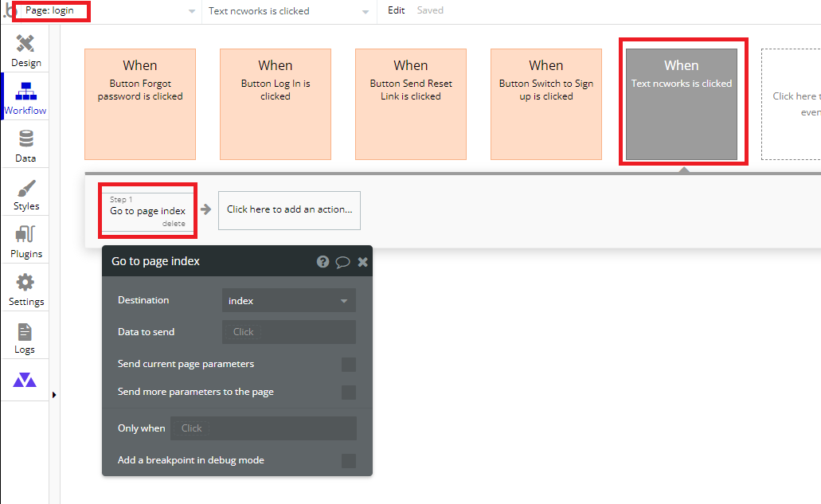Click the arrow between Step 1 and add action
This screenshot has width=821, height=504.
click(205, 209)
